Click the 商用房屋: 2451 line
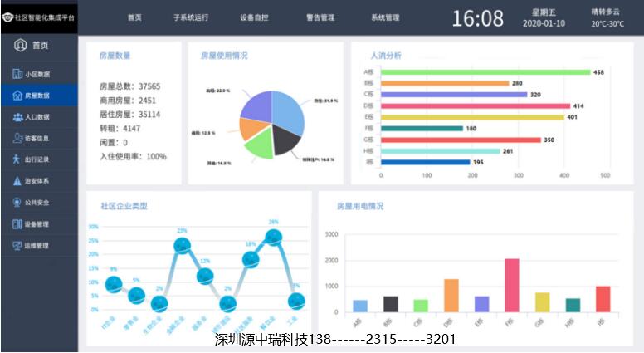This screenshot has height=353, width=644. [128, 101]
